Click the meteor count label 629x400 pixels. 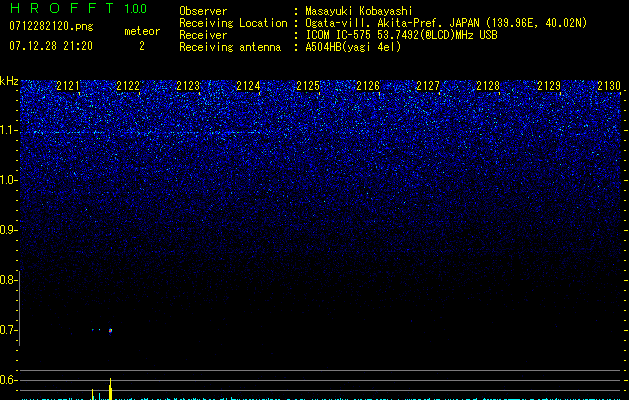coord(142,31)
